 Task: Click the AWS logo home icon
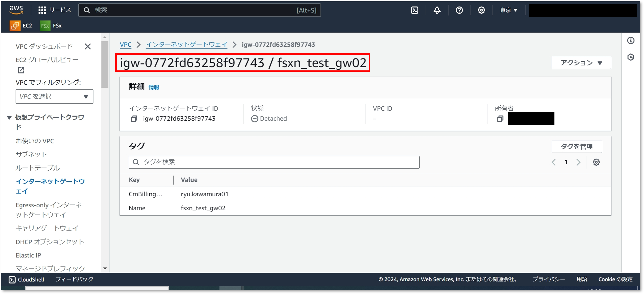16,10
